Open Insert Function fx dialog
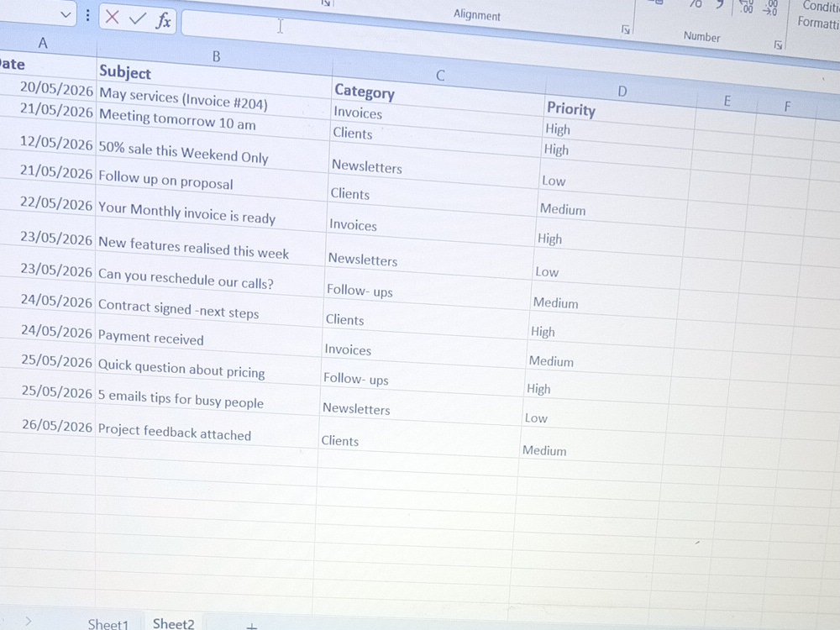The width and height of the screenshot is (840, 630). (164, 20)
